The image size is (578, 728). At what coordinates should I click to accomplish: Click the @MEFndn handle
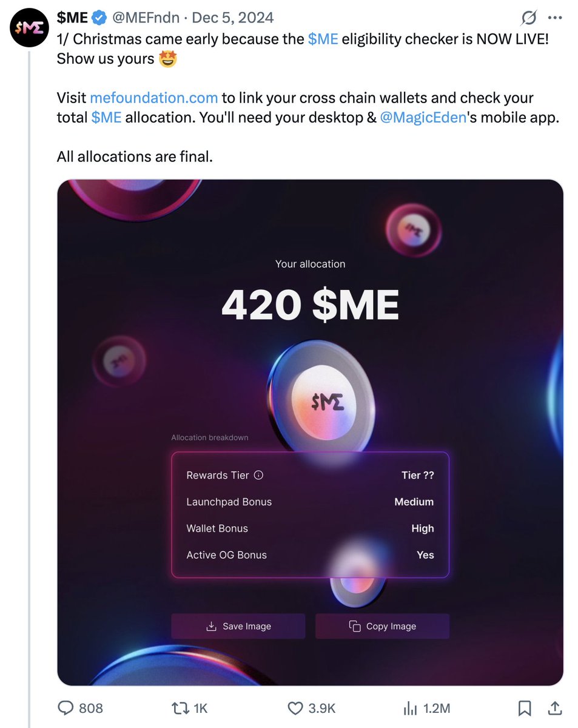click(x=146, y=18)
